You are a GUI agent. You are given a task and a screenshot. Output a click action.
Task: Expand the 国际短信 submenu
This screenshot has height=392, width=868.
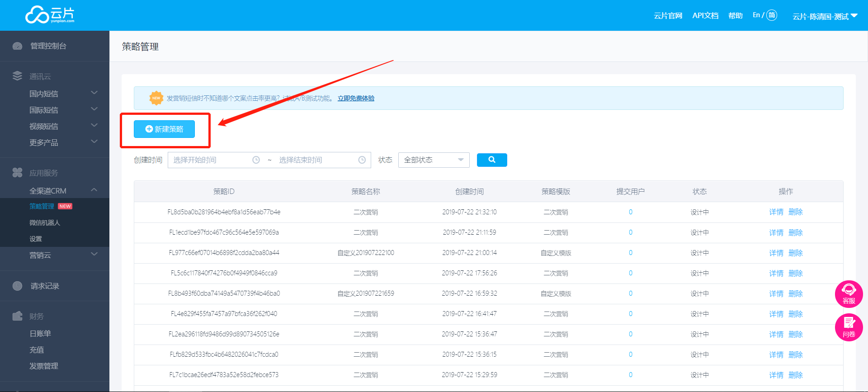tap(94, 109)
